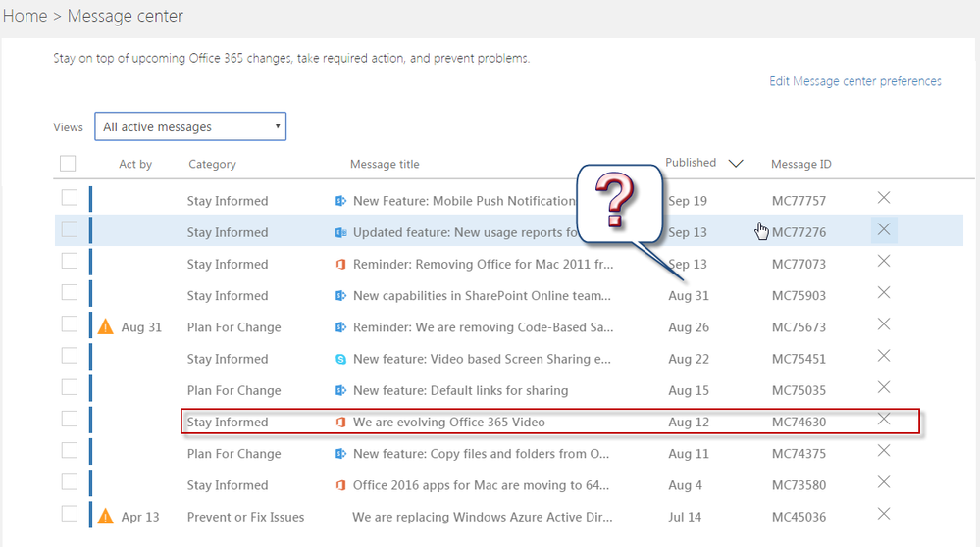Click the Act by column header
The height and width of the screenshot is (547, 980).
[x=135, y=165]
